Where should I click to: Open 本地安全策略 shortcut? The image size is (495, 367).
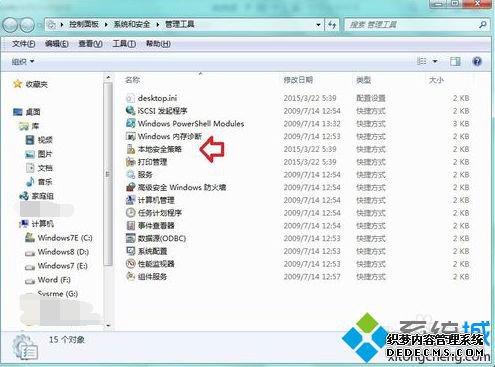tap(159, 149)
